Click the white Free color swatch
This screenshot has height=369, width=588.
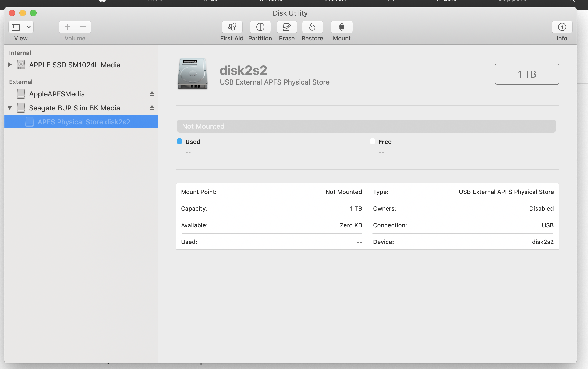point(373,141)
